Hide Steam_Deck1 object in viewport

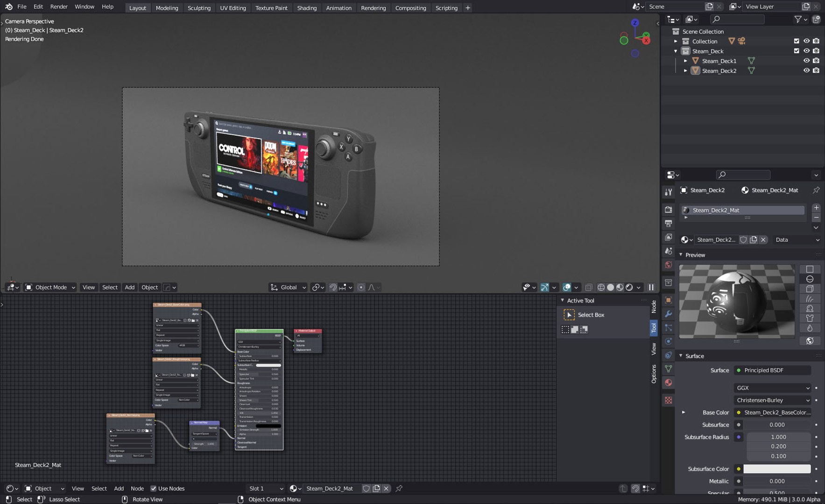click(806, 61)
